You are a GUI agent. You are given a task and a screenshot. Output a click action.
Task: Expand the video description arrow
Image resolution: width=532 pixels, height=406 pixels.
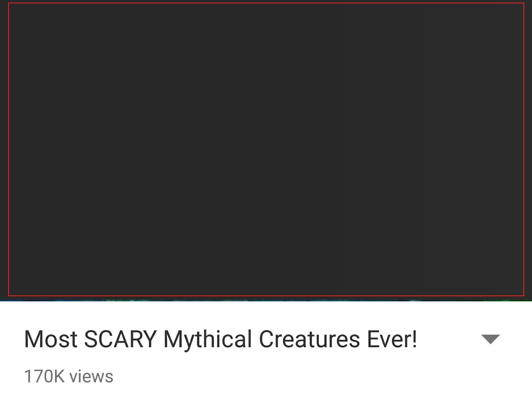(490, 339)
